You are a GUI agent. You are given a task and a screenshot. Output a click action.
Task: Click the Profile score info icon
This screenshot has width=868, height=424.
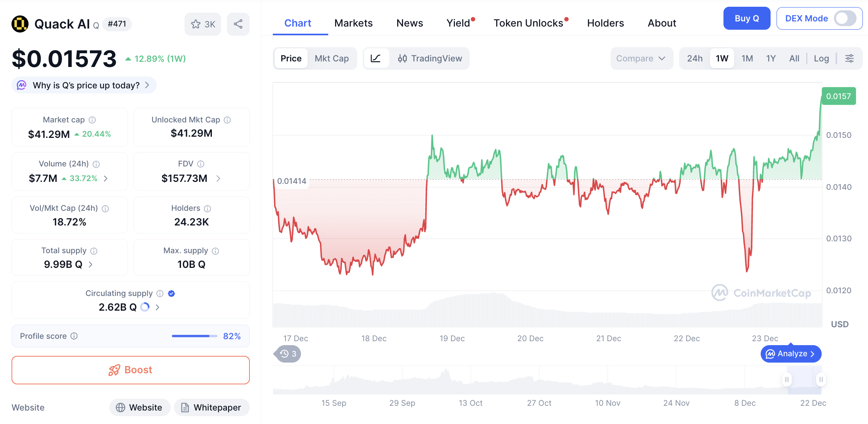click(74, 336)
